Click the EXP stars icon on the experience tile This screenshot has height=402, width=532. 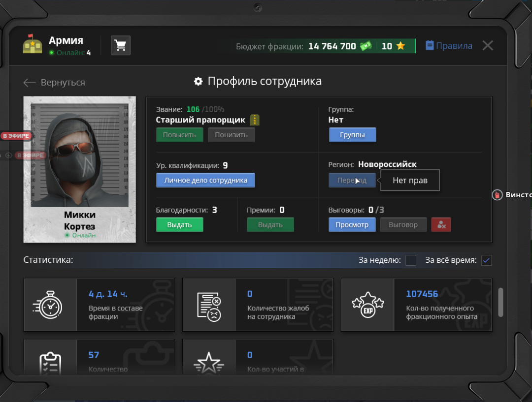pos(367,305)
